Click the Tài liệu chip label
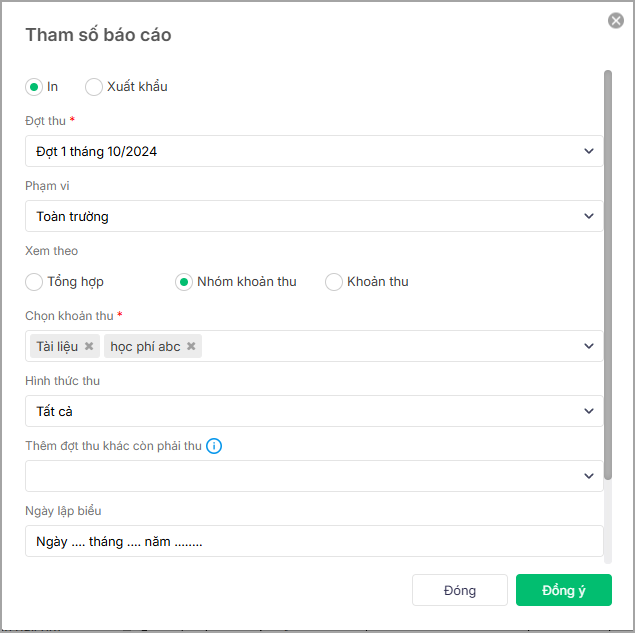This screenshot has height=633, width=635. [x=58, y=346]
